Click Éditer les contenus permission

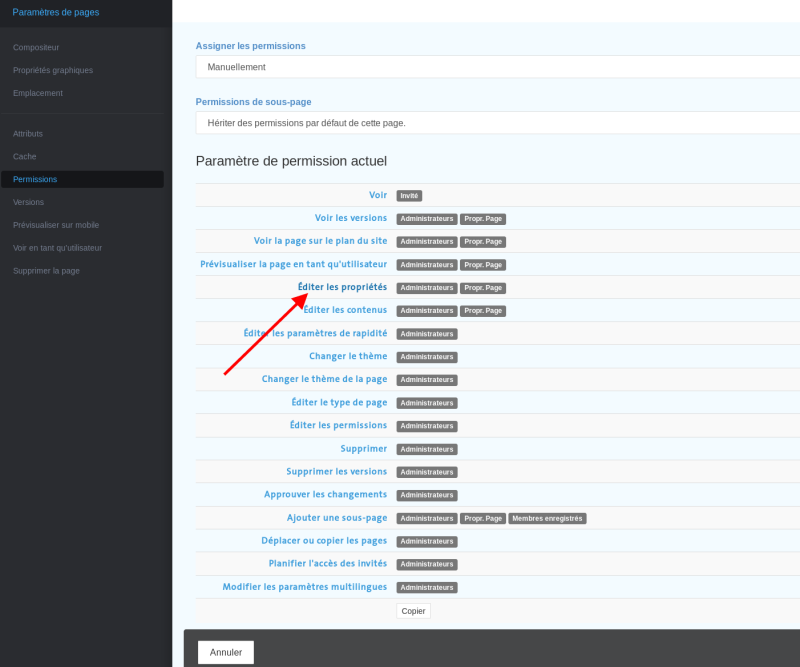(345, 310)
